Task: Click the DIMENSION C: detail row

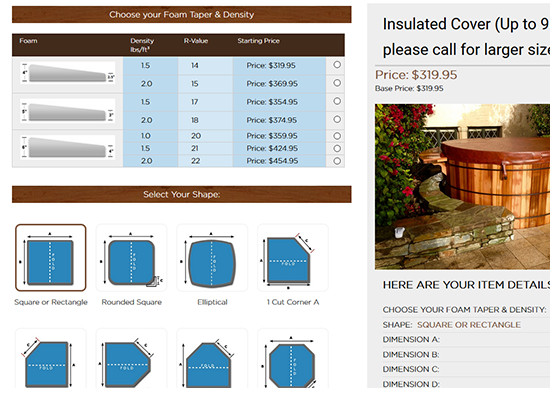Action: coord(466,369)
